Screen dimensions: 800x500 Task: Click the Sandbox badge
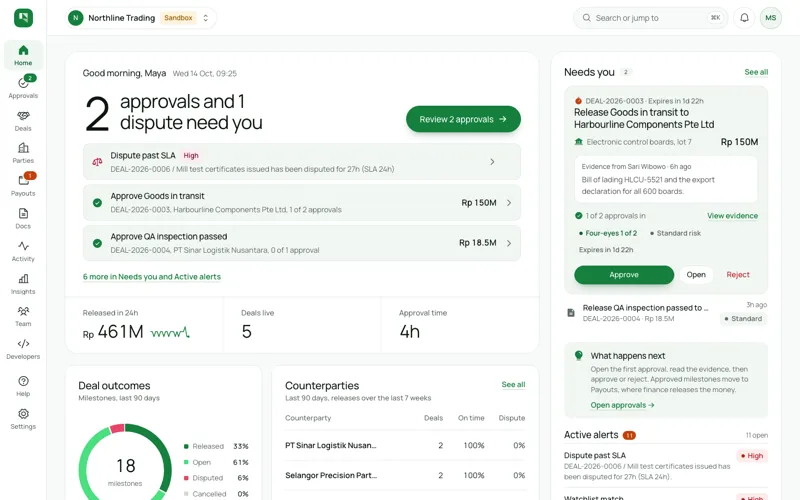click(x=178, y=18)
